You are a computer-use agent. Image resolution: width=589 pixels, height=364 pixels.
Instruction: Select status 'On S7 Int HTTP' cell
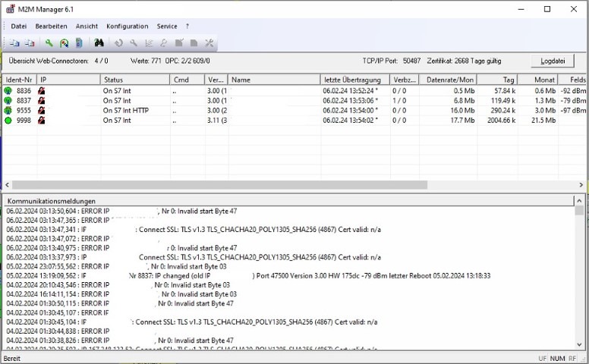click(126, 110)
